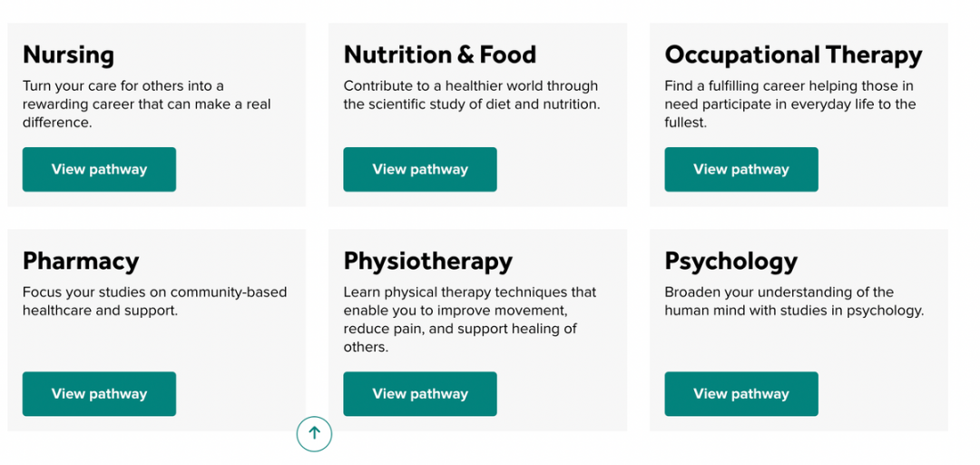Click the Psychology card title

[730, 261]
